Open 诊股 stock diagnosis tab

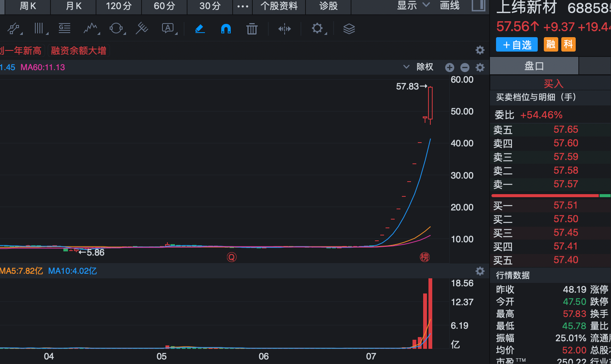tap(329, 6)
